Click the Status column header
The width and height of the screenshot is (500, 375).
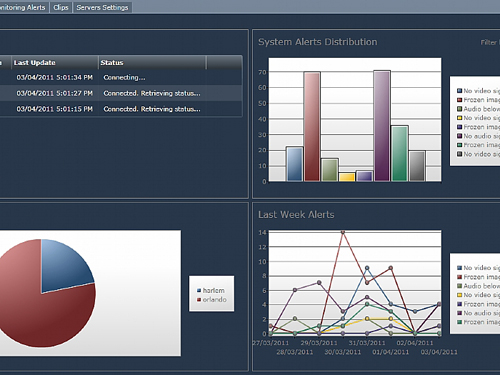click(152, 63)
